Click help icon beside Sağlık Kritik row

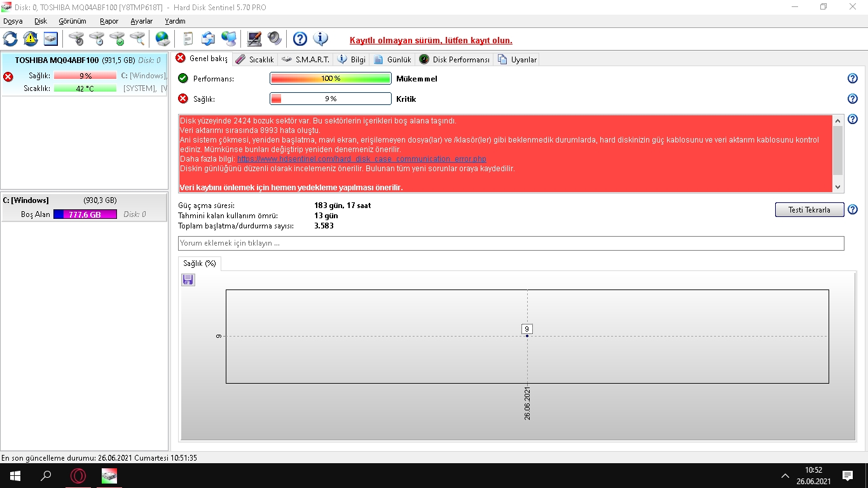click(853, 99)
